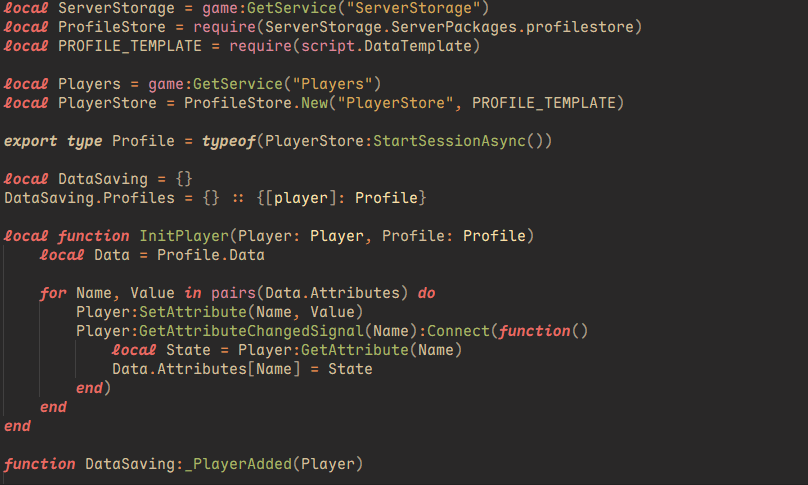Click the StartSessionAsync method call
Image resolution: width=808 pixels, height=485 pixels.
(x=449, y=141)
